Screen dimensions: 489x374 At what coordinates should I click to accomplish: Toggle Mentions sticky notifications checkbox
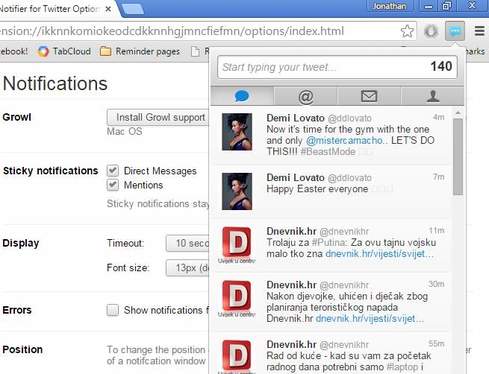(x=113, y=185)
